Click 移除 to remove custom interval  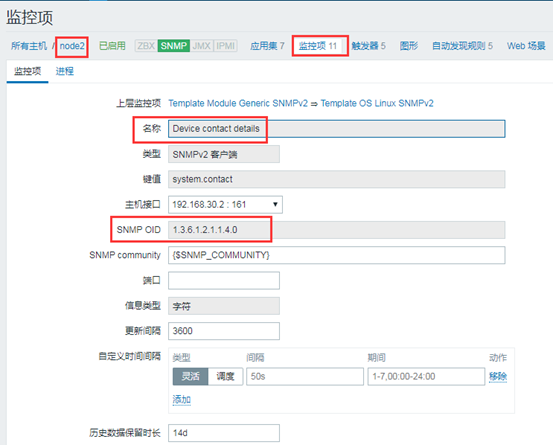[498, 376]
